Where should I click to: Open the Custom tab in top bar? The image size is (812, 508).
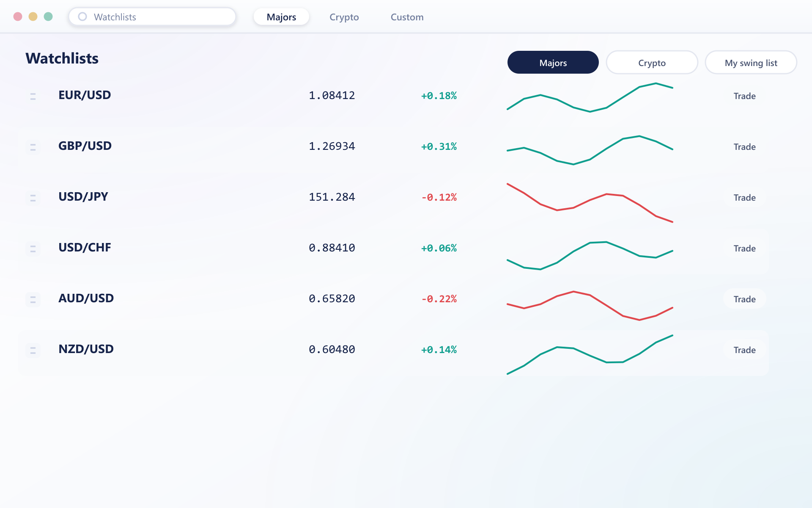click(407, 17)
